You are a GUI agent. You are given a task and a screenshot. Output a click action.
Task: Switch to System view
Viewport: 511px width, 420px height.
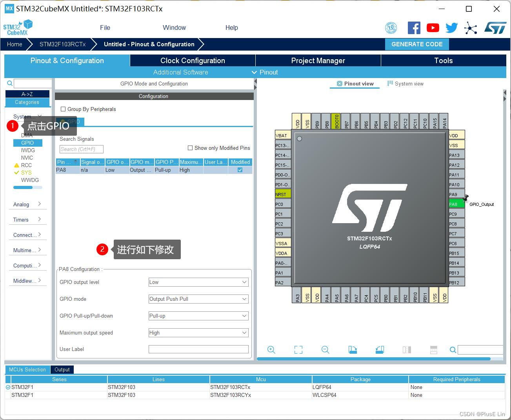click(x=406, y=84)
